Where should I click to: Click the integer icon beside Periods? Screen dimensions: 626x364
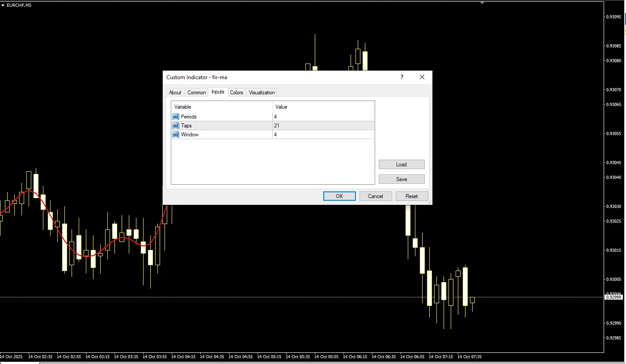175,117
